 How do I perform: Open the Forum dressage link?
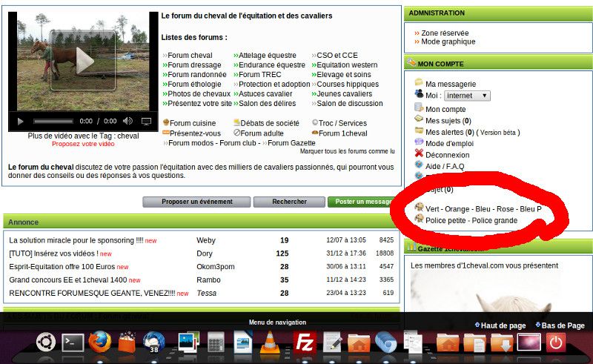pyautogui.click(x=194, y=65)
